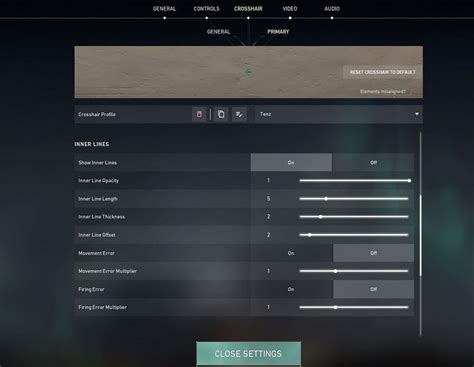Image resolution: width=474 pixels, height=367 pixels.
Task: Click the Movement Error Multiplier value field
Action: tap(268, 271)
